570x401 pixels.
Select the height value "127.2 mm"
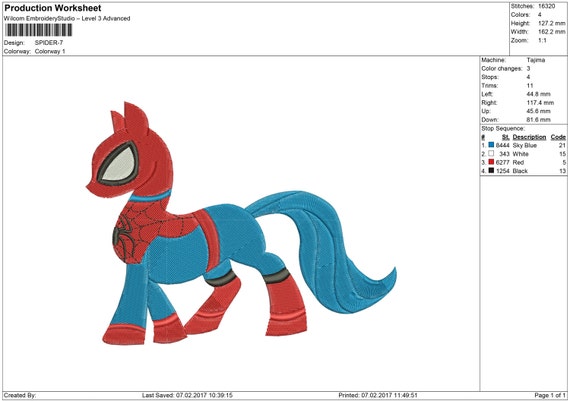pos(551,23)
